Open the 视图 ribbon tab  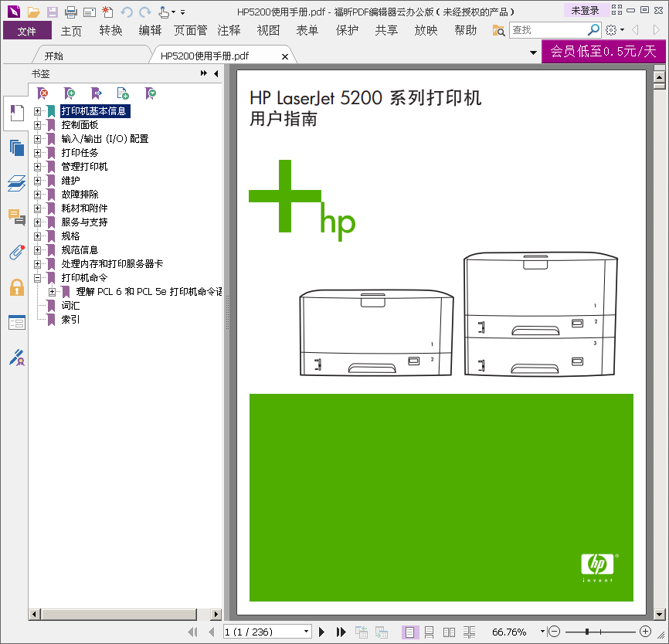point(268,31)
